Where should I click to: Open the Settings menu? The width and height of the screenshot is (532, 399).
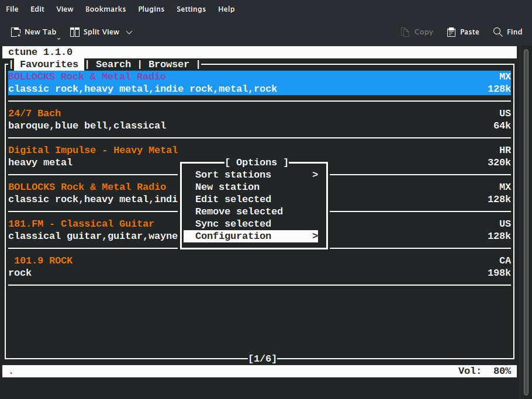191,9
